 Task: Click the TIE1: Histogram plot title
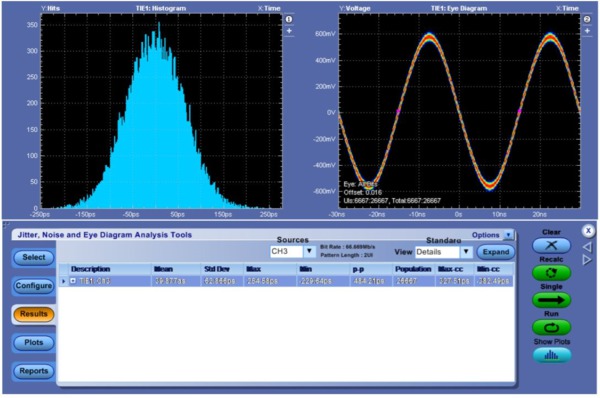tap(161, 8)
